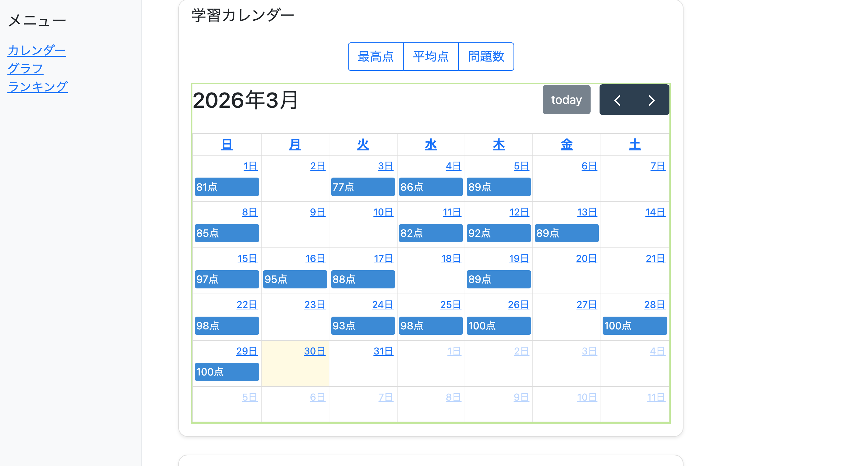868x466 pixels.
Task: View the 81点 score bar on March 1
Action: [x=226, y=187]
